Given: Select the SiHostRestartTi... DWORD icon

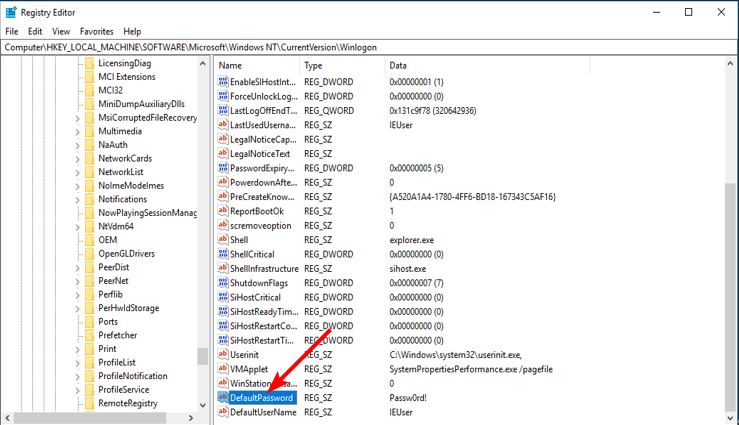Looking at the screenshot, I should click(x=223, y=340).
